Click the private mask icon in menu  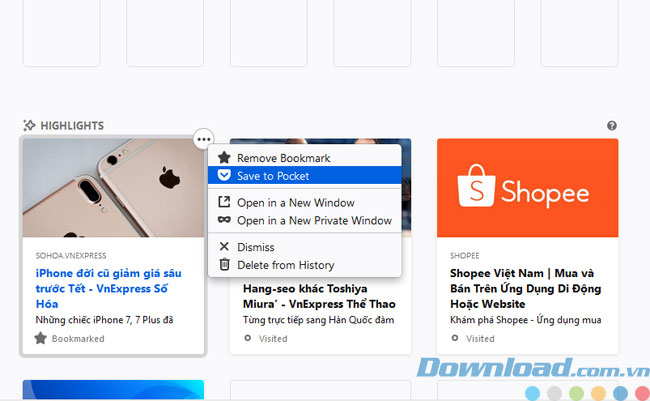point(224,220)
